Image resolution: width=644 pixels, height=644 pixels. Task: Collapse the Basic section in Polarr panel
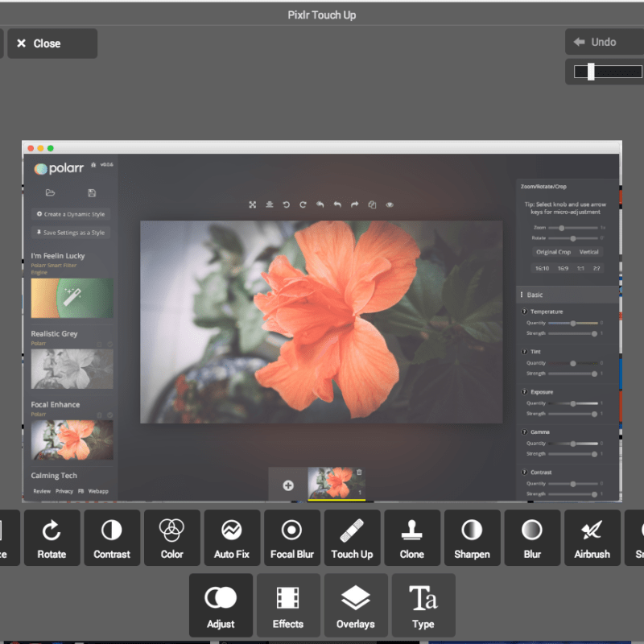(x=567, y=295)
